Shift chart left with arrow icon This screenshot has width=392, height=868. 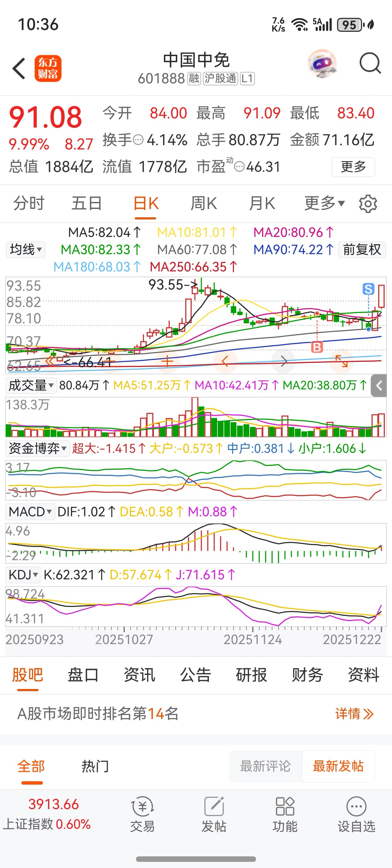tap(225, 362)
